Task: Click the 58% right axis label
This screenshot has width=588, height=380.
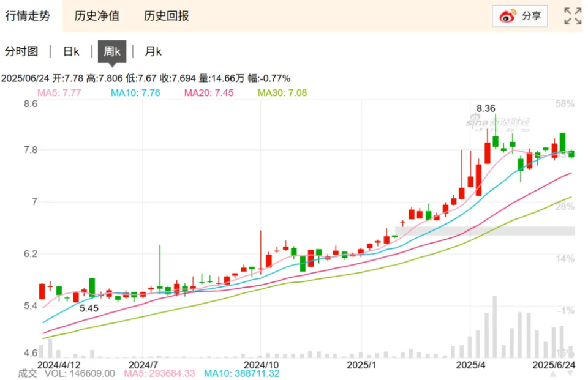Action: click(565, 104)
